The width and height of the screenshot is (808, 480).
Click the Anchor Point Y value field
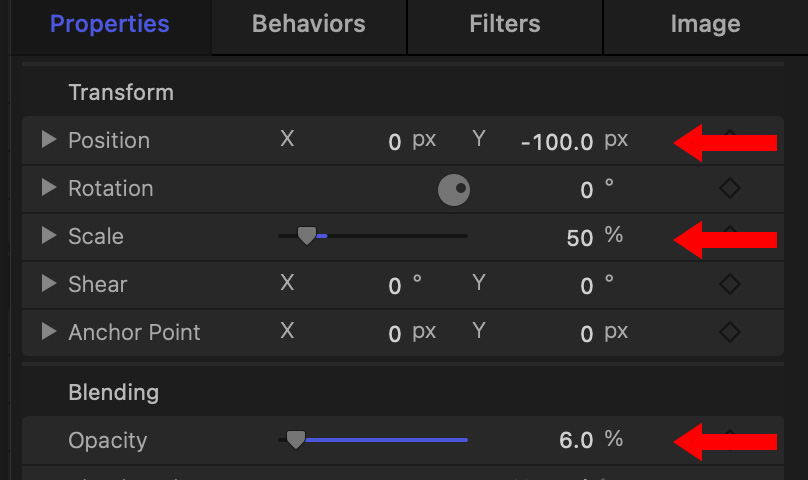(587, 334)
